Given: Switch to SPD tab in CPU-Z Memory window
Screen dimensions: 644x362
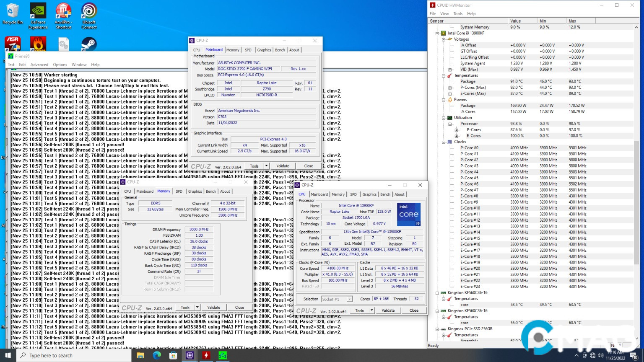Looking at the screenshot, I should 179,191.
